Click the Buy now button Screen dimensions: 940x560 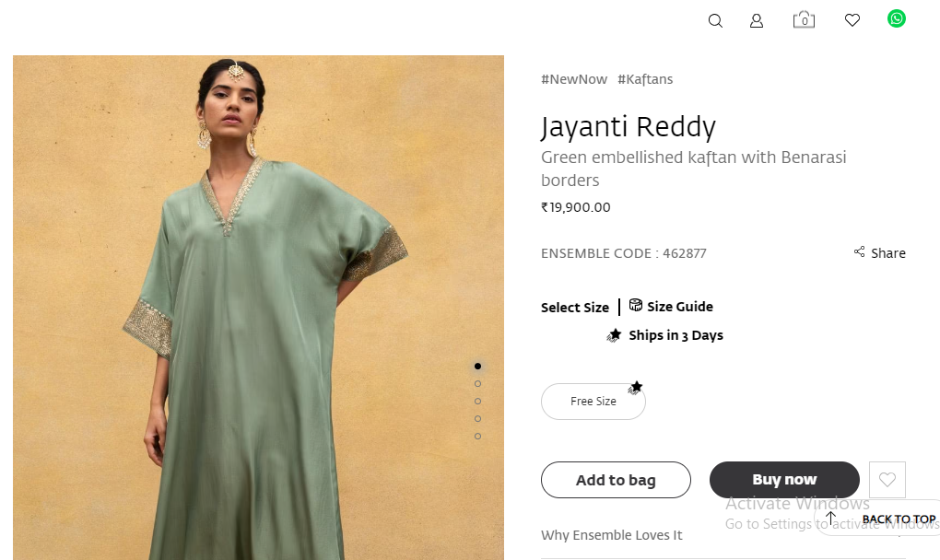click(x=784, y=480)
